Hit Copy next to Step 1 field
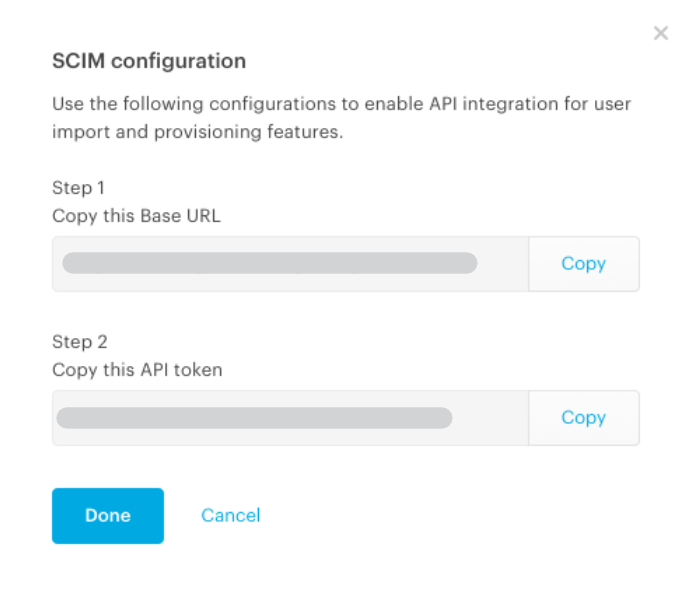692x595 pixels. pos(583,264)
